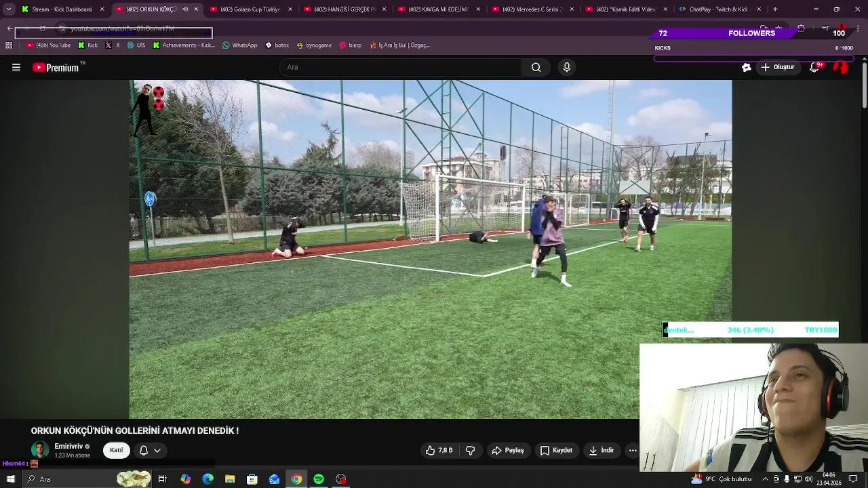Switch to Chrome on the taskbar
This screenshot has width=868, height=488.
click(x=297, y=479)
